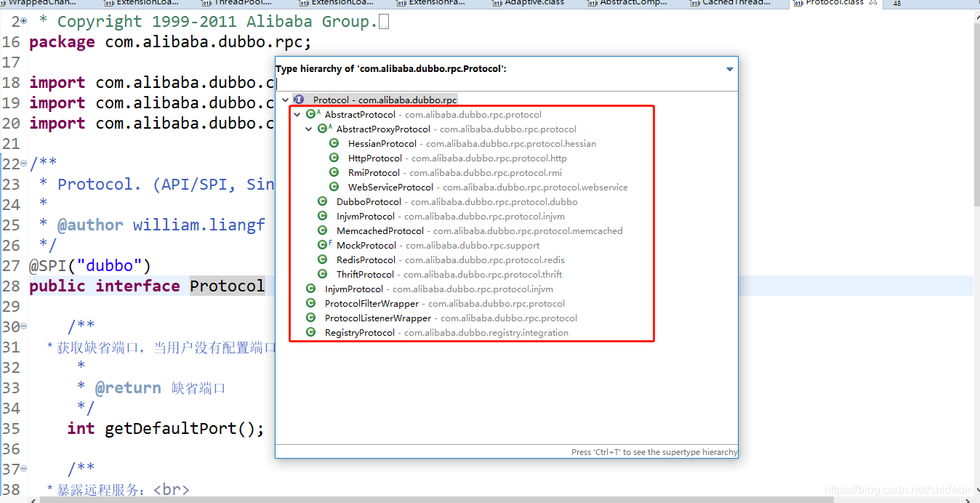Click the HttpProtocol class icon
Screen dimensions: 980x503
pos(334,158)
